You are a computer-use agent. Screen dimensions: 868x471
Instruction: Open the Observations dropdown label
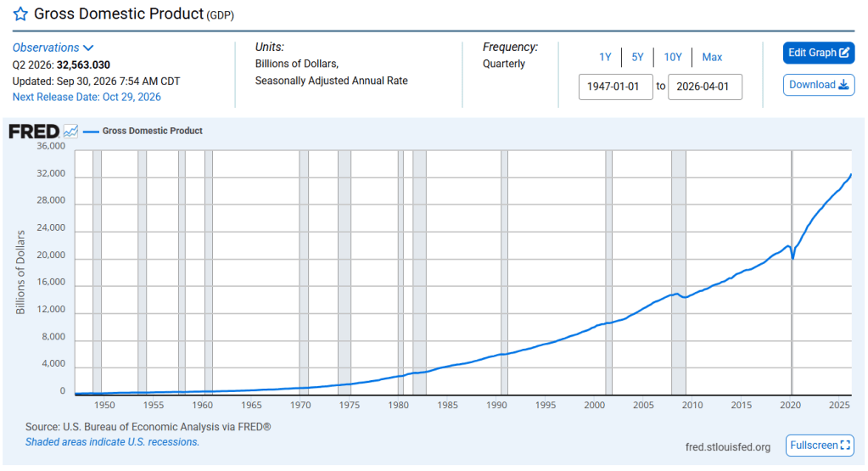[x=46, y=48]
